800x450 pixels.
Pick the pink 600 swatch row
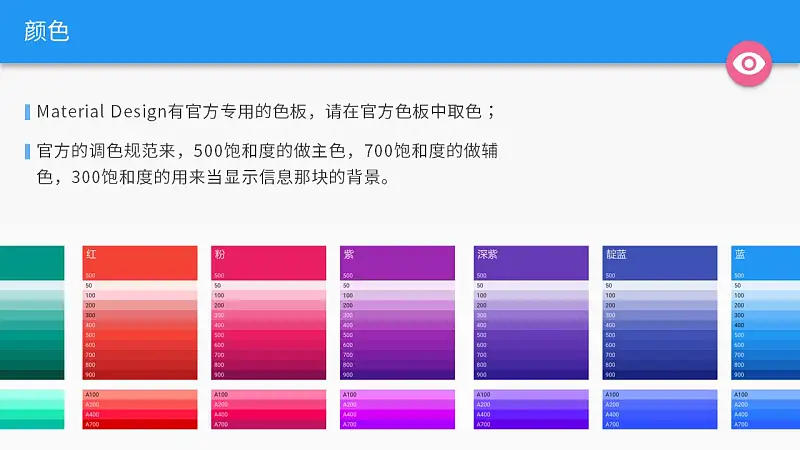point(268,345)
